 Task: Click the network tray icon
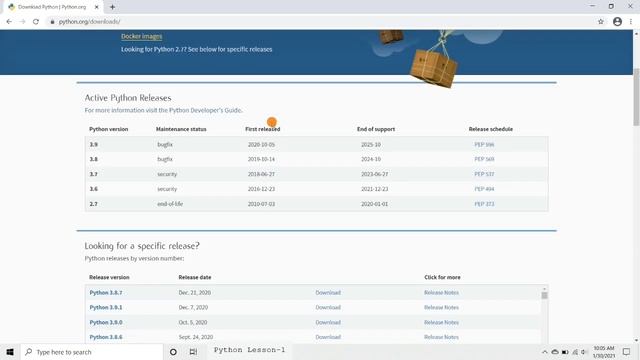[x=575, y=352]
